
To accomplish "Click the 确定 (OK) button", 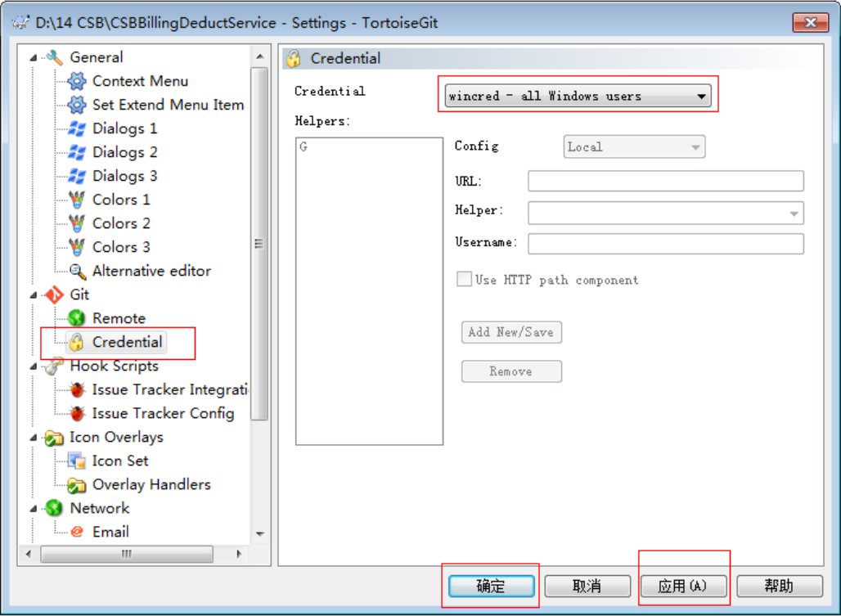I will (492, 586).
